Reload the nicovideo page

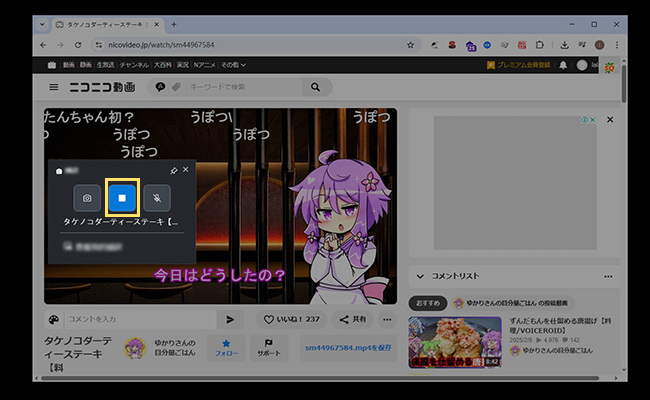click(x=78, y=45)
